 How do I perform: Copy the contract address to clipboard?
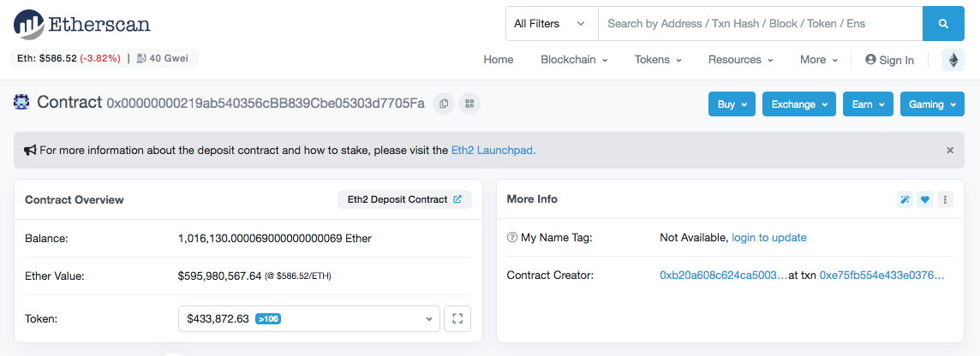(444, 104)
